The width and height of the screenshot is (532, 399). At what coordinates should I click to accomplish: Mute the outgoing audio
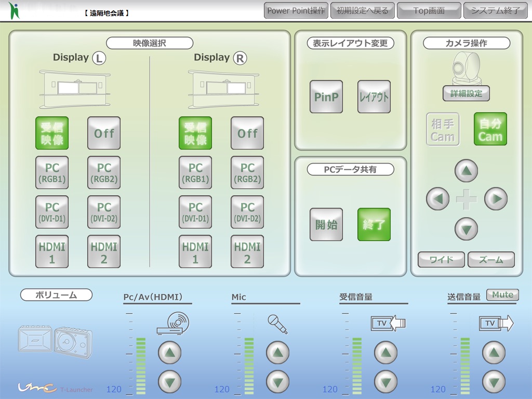click(502, 295)
